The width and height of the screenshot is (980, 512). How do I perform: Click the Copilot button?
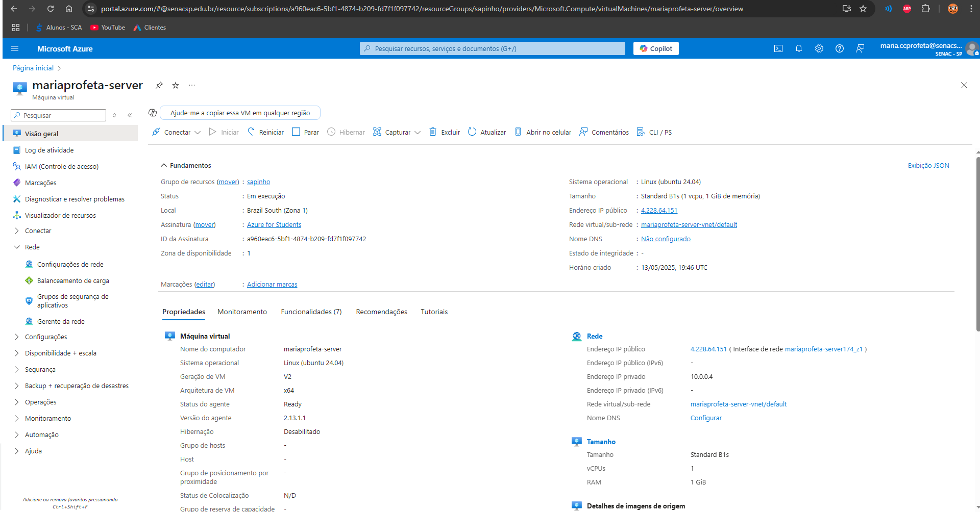coord(656,48)
